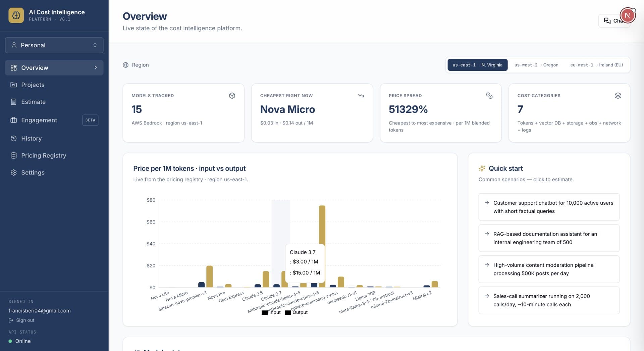Open the Overview grid icon in sidebar
The width and height of the screenshot is (644, 351).
click(x=13, y=68)
